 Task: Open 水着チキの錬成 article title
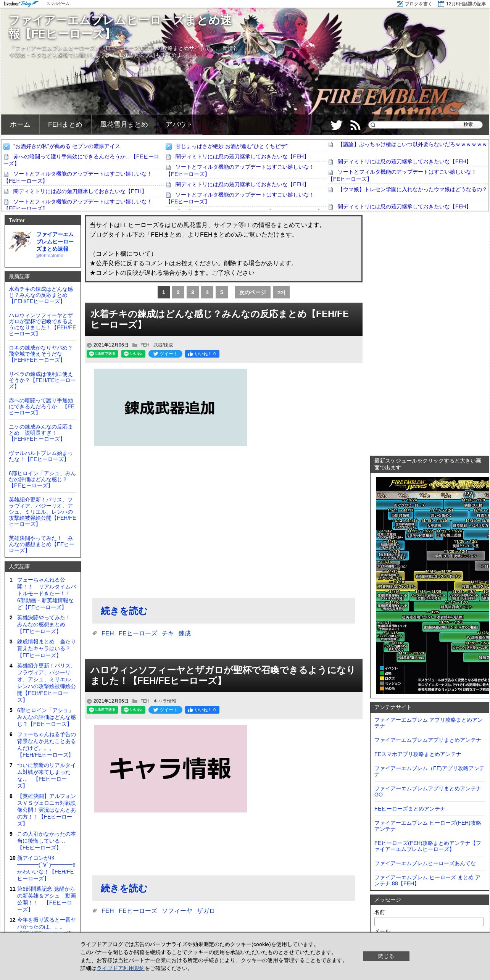[x=219, y=319]
